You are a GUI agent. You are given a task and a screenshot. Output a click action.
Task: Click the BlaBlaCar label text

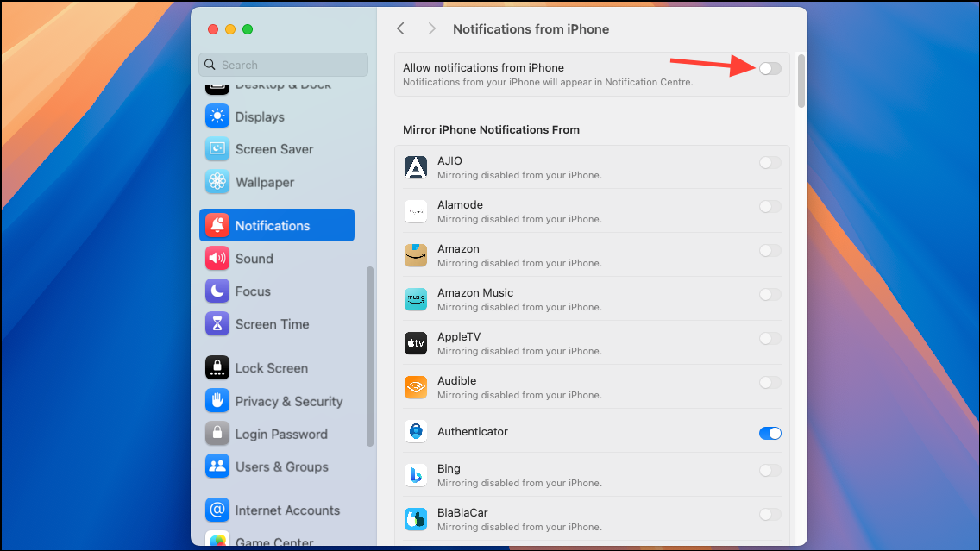tap(462, 512)
